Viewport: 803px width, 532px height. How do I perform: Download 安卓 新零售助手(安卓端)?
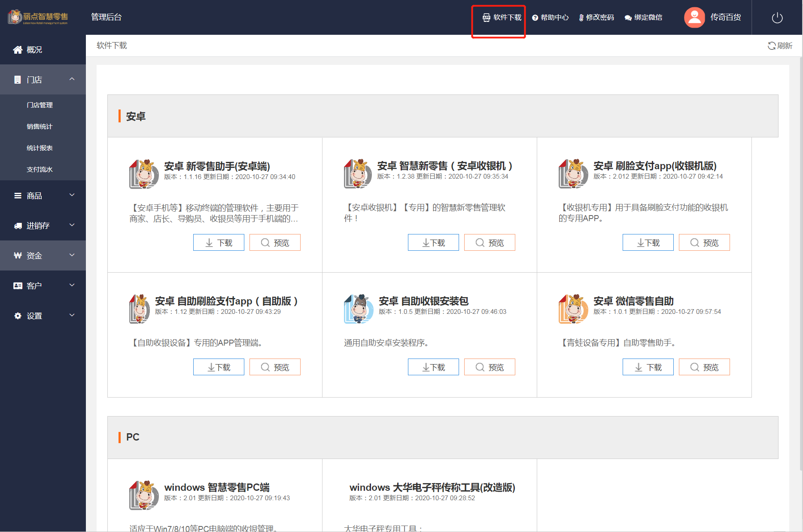point(219,243)
